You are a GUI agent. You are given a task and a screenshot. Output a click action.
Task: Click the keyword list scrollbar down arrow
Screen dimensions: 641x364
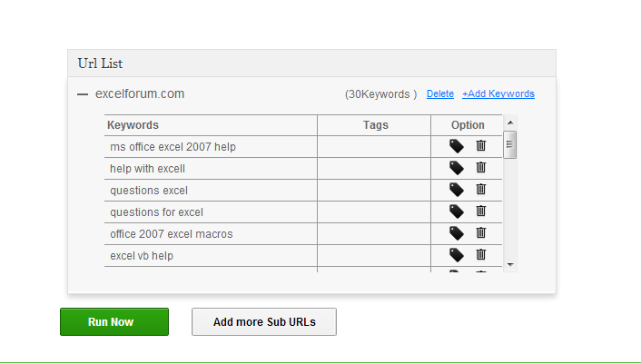click(x=510, y=265)
